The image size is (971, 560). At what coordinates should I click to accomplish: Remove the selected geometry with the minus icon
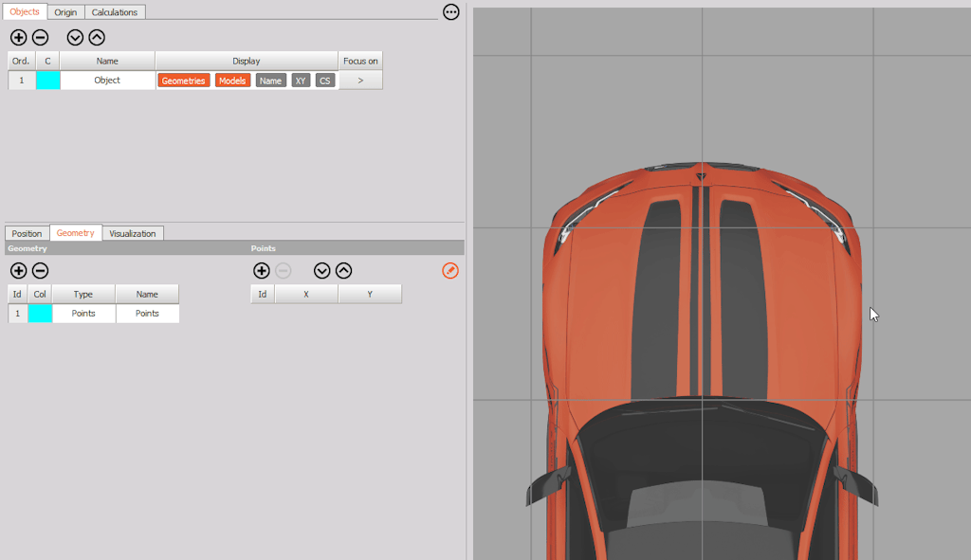[40, 270]
